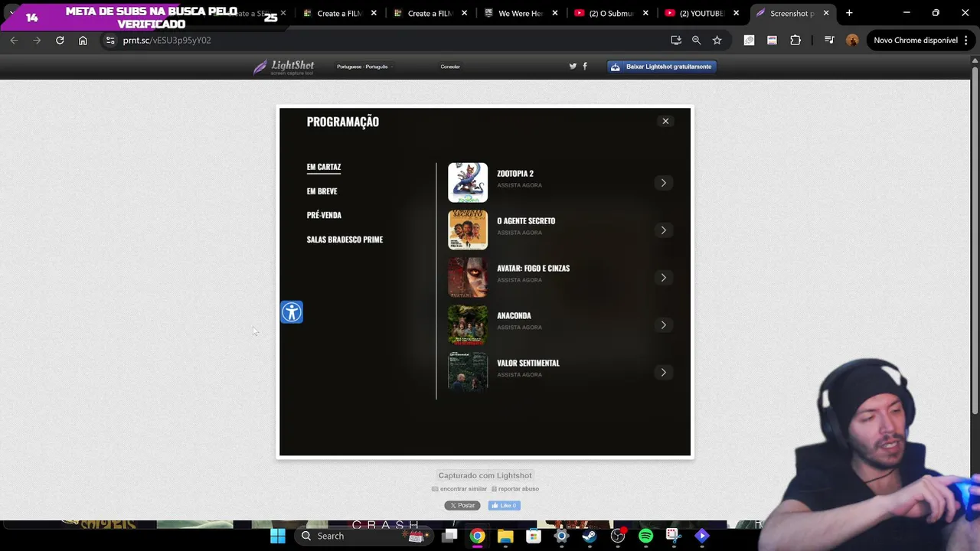Open the Chrome extensions puzzle icon

pyautogui.click(x=795, y=40)
